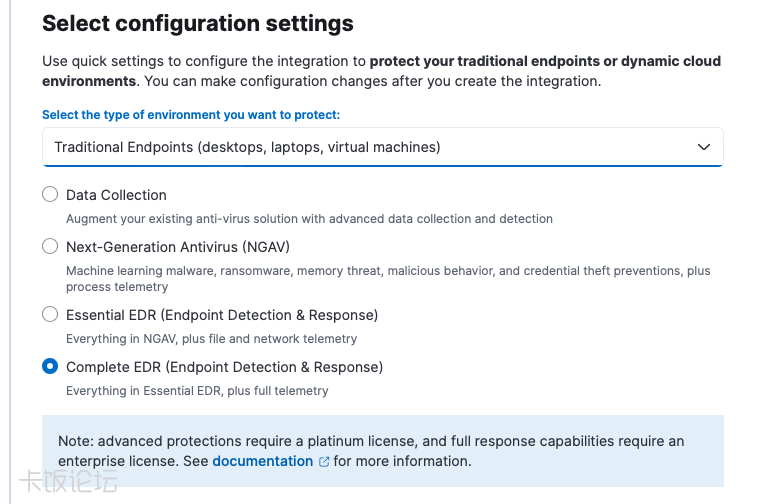Click the "Data Collection" option label
The height and width of the screenshot is (504, 757).
click(x=116, y=195)
